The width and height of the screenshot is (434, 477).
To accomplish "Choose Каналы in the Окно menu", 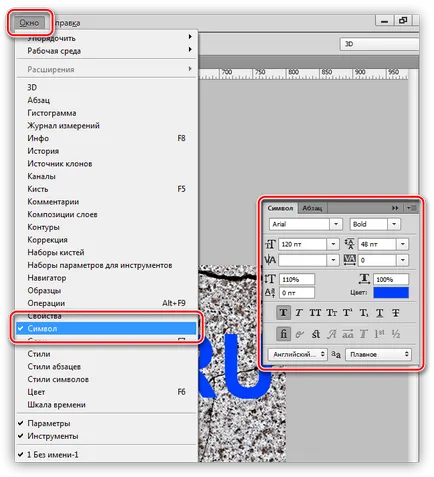I will pos(106,176).
